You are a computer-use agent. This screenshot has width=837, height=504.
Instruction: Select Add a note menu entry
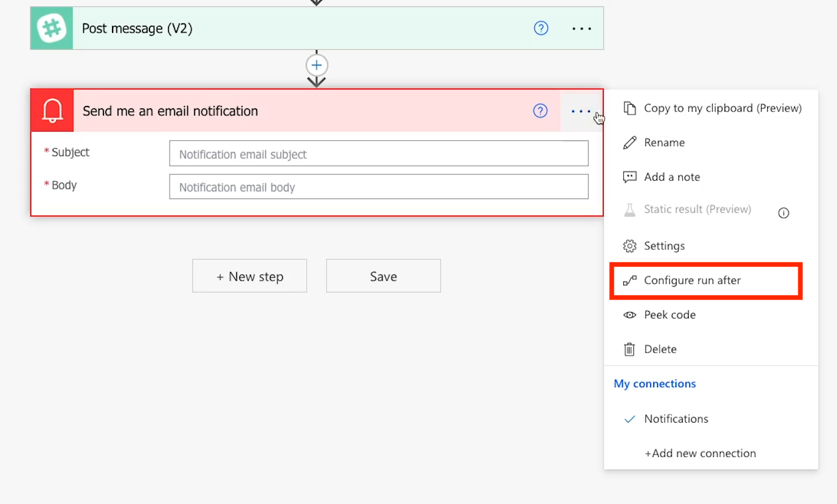[711, 177]
